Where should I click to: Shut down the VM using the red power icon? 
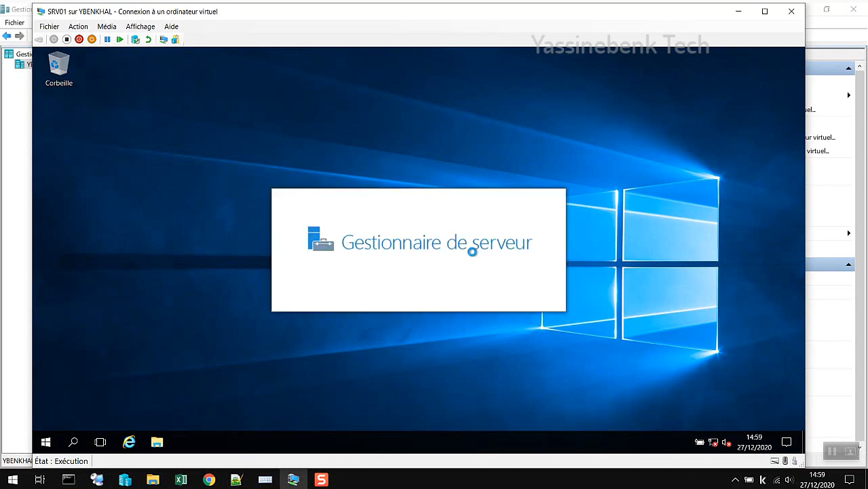pos(79,39)
